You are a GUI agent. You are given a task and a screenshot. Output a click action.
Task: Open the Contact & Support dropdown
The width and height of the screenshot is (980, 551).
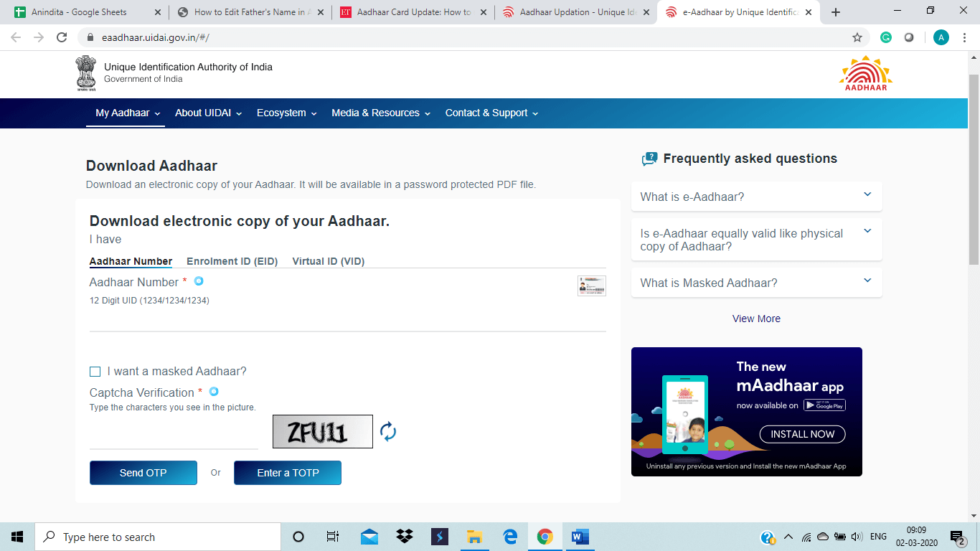click(491, 113)
